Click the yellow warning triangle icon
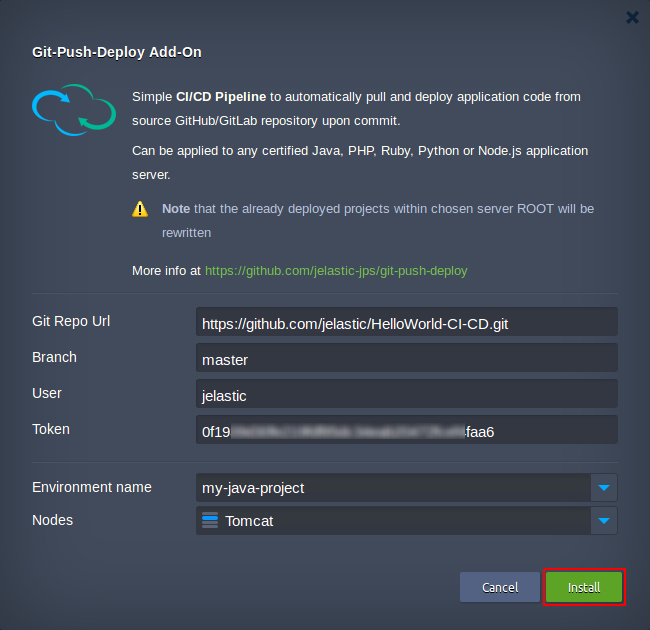This screenshot has width=650, height=630. (141, 210)
